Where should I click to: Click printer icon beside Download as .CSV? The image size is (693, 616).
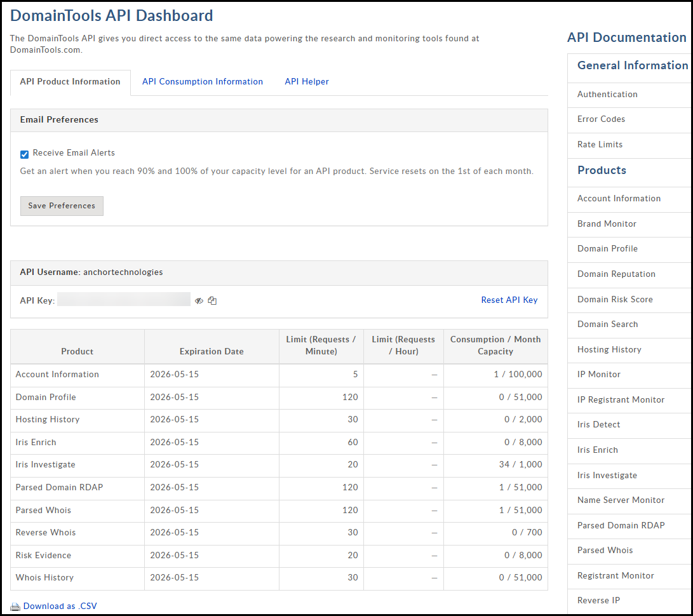coord(15,606)
